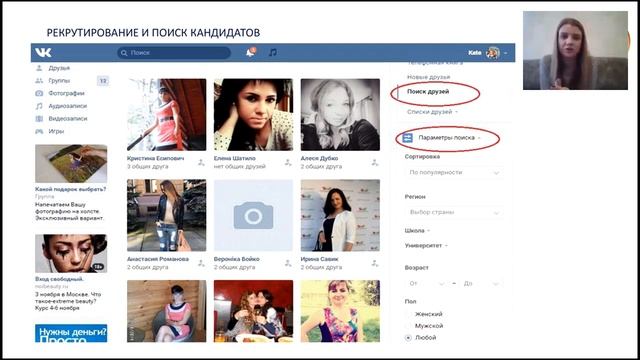Select the Поиск друзей tab
This screenshot has height=360, width=640.
pos(428,91)
